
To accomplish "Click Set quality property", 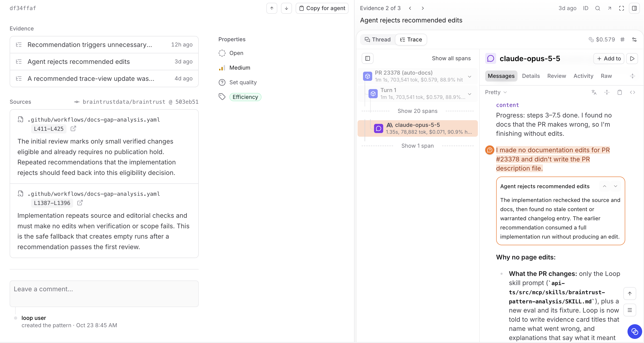I will pos(238,82).
